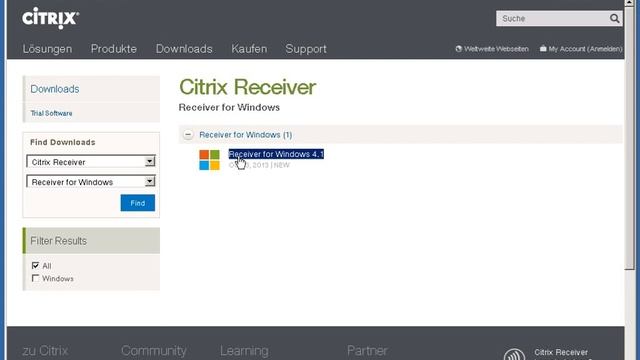Toggle the All filter checkbox
Screen dimensions: 640x360
36,266
